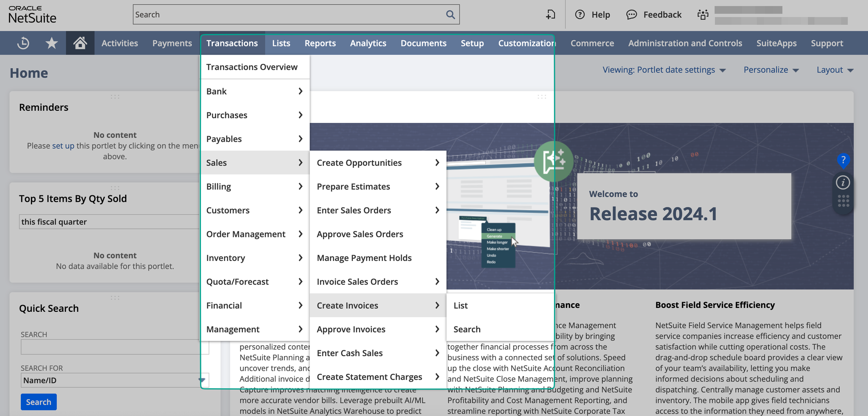Open the SuiteApps menu tab
This screenshot has height=416, width=868.
pos(776,43)
